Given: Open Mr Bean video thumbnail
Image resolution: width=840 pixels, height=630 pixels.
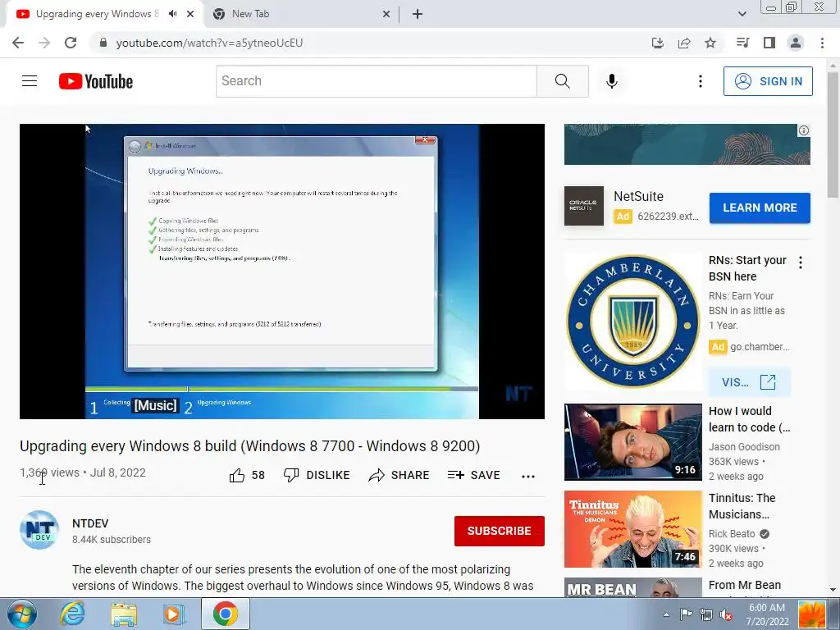Looking at the screenshot, I should coord(632,587).
